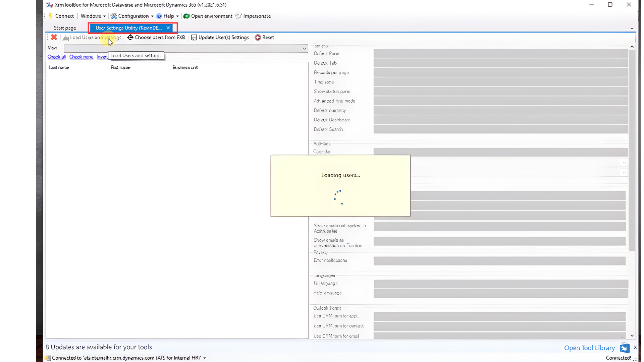
Task: Click Choose users from FXB
Action: pyautogui.click(x=156, y=37)
